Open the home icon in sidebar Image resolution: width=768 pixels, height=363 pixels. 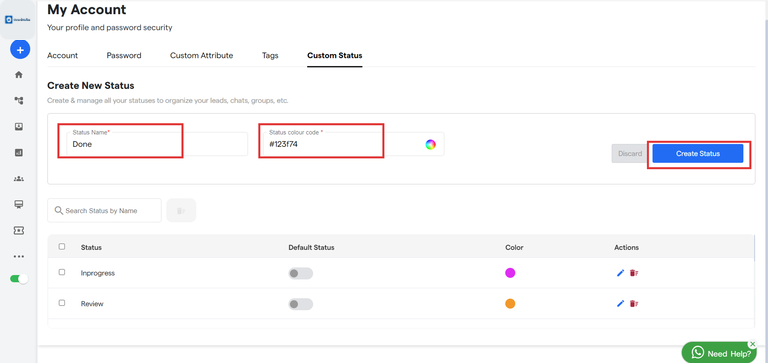pyautogui.click(x=19, y=75)
